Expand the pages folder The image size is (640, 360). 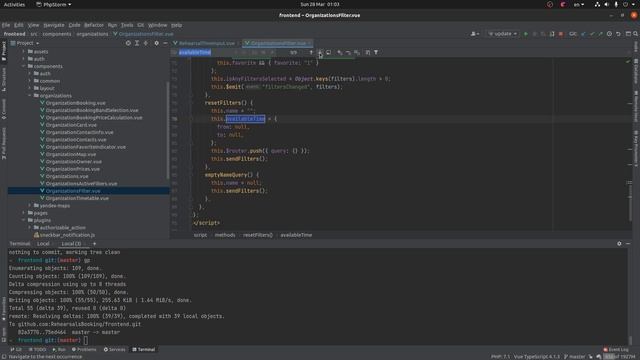tap(24, 213)
